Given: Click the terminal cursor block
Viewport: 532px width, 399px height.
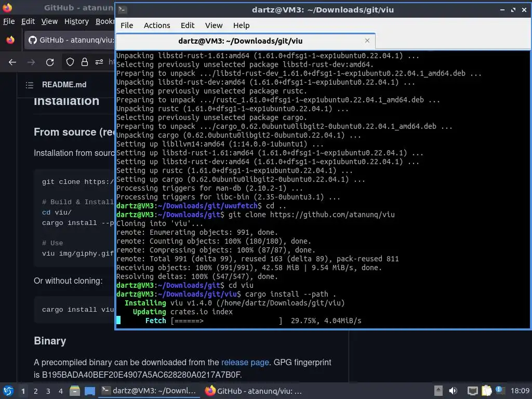Looking at the screenshot, I should coord(118,321).
